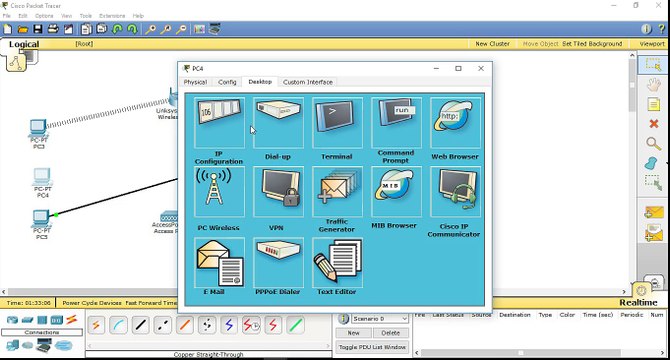Image resolution: width=670 pixels, height=360 pixels.
Task: Open PC Wireless utility
Action: [x=219, y=192]
